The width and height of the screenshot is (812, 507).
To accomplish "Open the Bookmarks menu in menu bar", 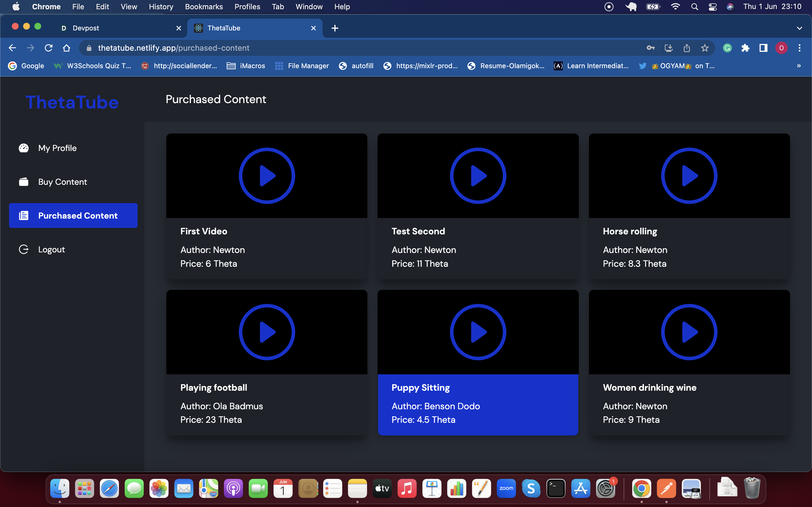I will pos(204,7).
